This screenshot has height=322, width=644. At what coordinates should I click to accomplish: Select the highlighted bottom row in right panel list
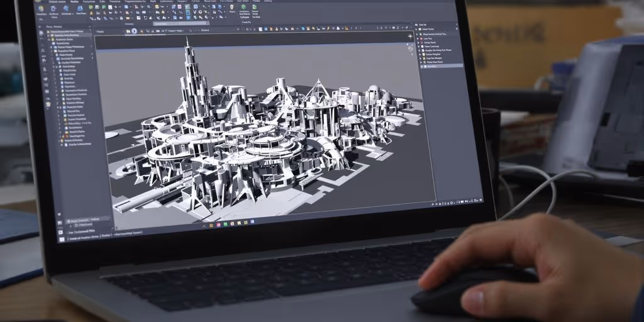point(441,66)
